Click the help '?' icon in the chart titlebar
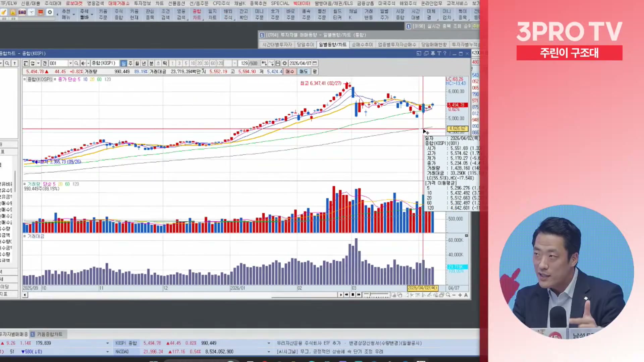This screenshot has height=362, width=644. 444,53
